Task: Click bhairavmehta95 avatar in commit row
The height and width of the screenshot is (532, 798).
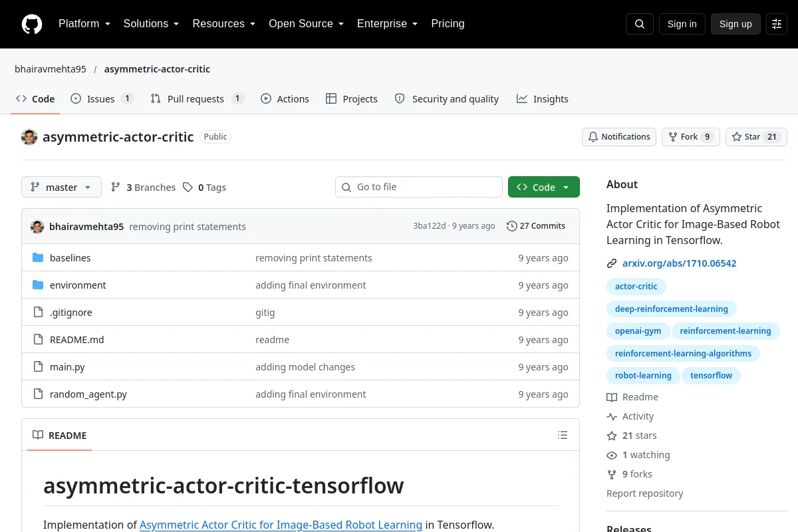Action: coord(37,227)
